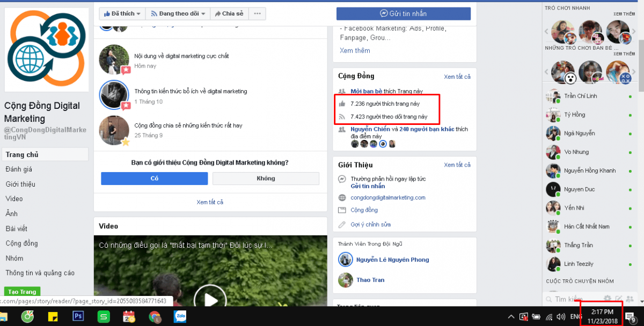Click the friends icon beside Mời bạn bè
This screenshot has width=644, height=326.
pos(342,91)
